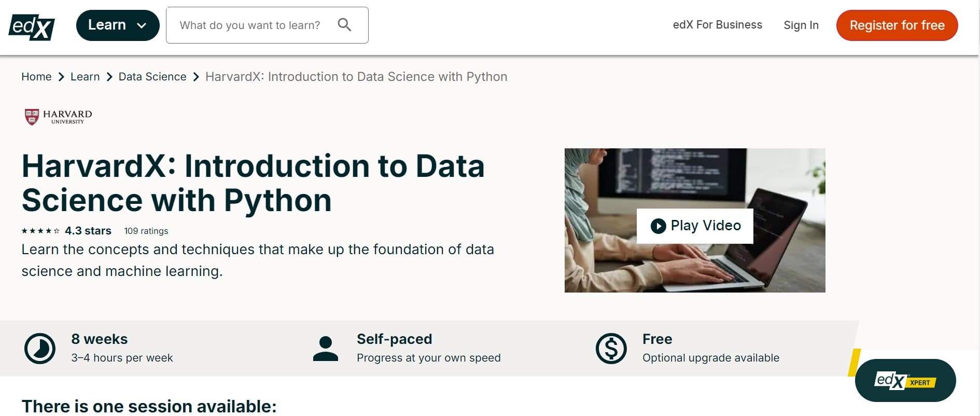Screen dimensions: 980x416
Task: Click Register for free button
Action: tap(897, 25)
